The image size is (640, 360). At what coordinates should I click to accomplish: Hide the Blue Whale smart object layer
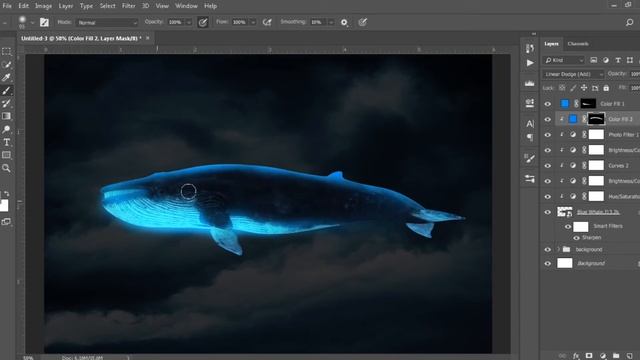tap(548, 212)
